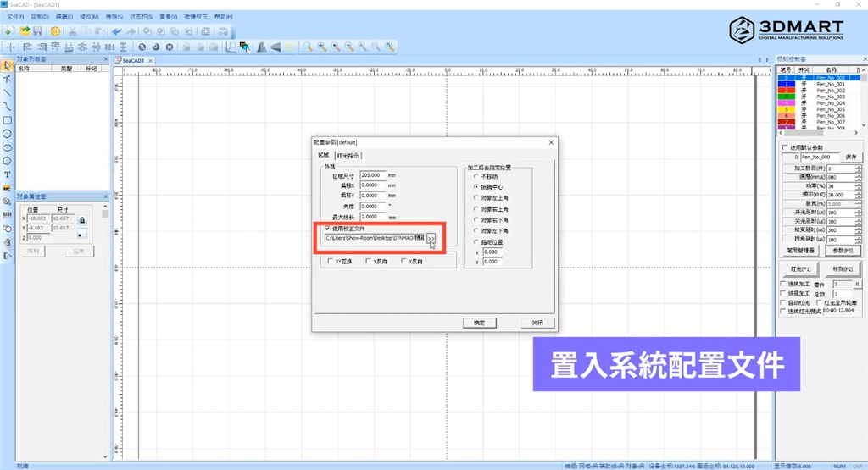Click the yellow gear settings icon
This screenshot has width=868, height=470.
56,31
